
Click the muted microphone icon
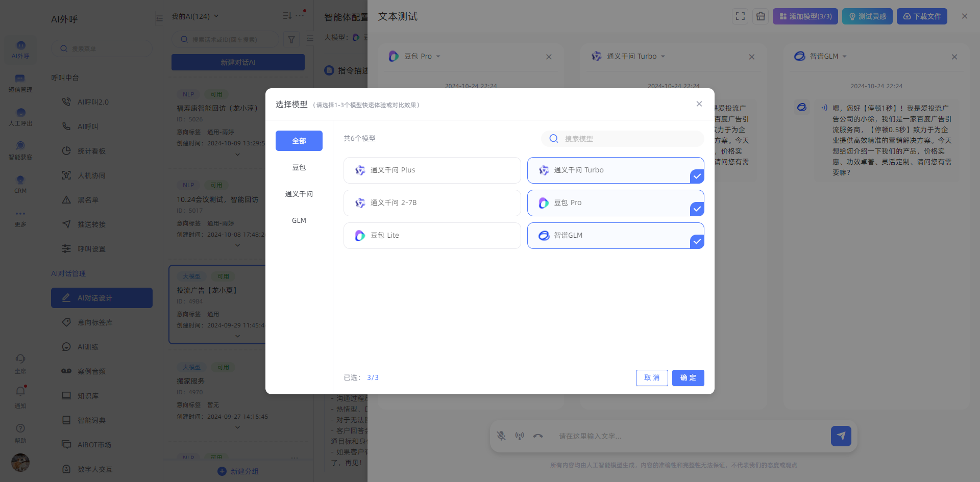501,436
